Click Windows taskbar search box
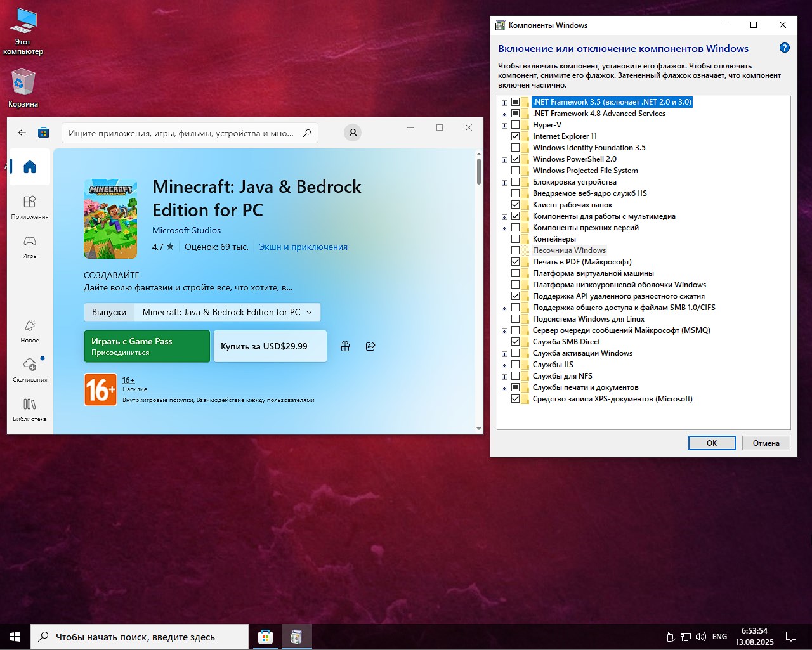812x650 pixels. 140,637
